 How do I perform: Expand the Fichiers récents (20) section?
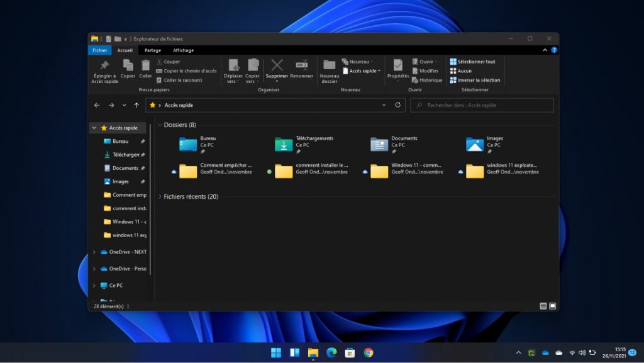160,197
